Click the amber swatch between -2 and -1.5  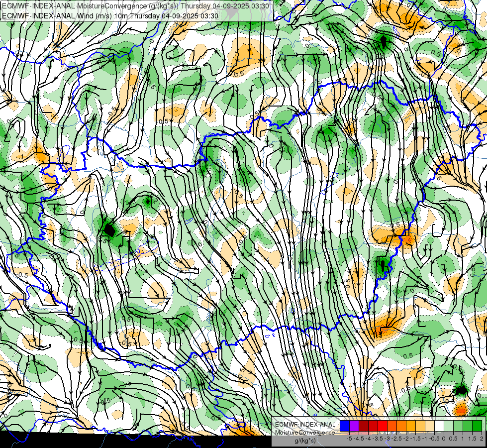coord(411,426)
